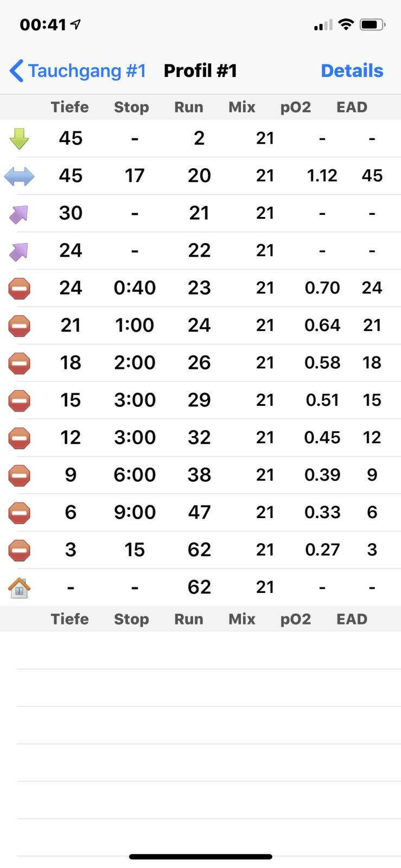Tap the pO2 column header at top

tap(295, 107)
